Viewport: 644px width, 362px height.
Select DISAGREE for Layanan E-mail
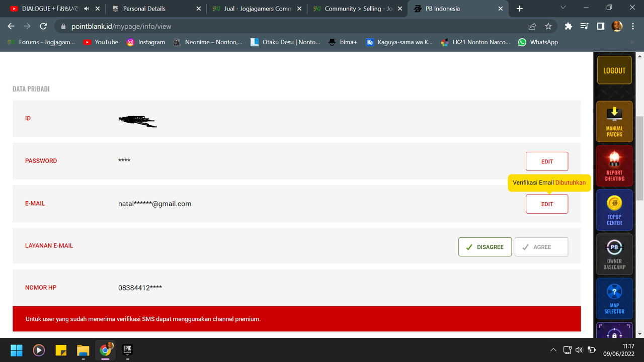(x=485, y=247)
